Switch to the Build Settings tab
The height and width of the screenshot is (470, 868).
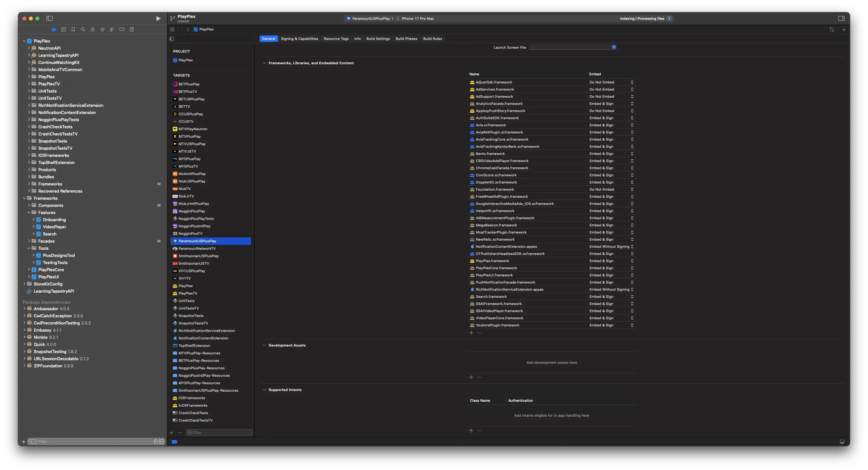378,38
